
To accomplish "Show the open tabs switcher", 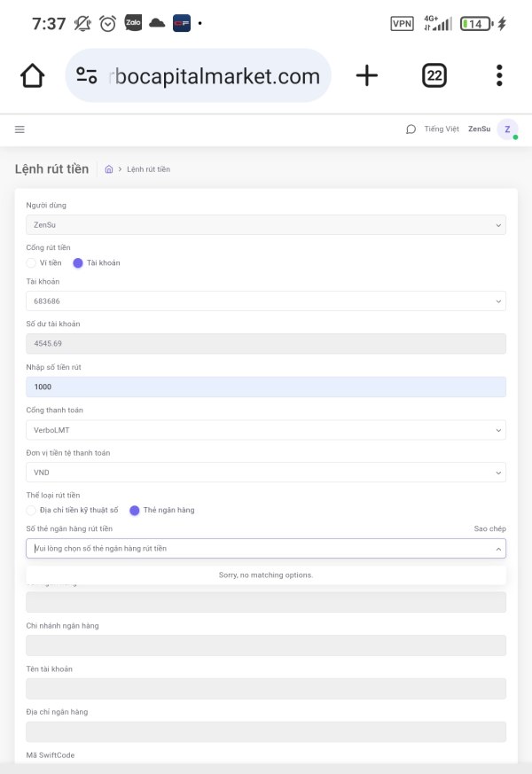I will point(434,76).
